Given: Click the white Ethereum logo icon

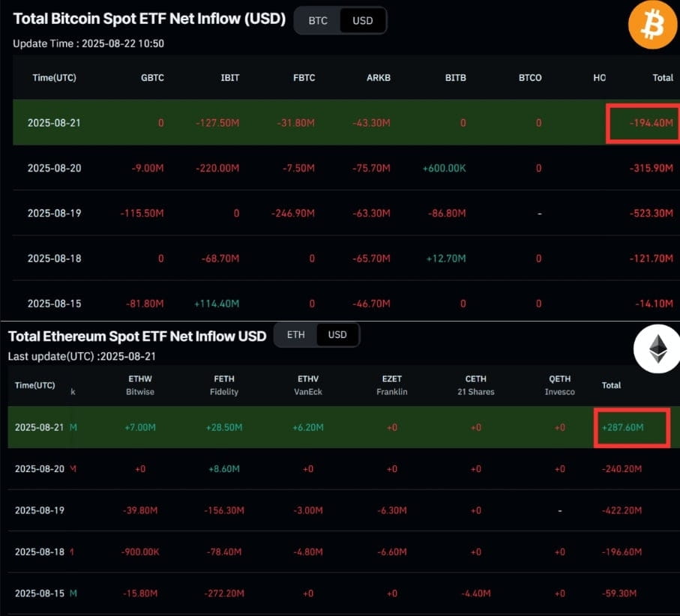Looking at the screenshot, I should pyautogui.click(x=658, y=349).
